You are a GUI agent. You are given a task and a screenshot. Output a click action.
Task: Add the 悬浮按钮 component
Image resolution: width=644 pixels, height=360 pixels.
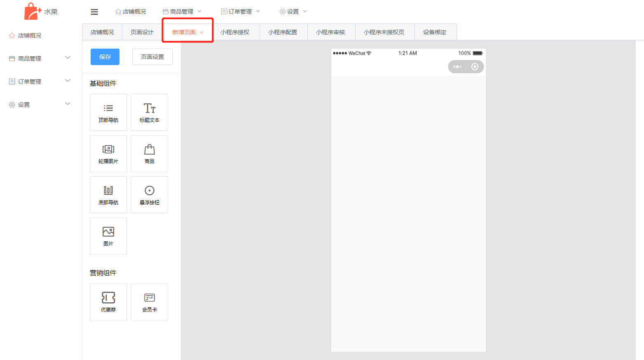pos(150,195)
